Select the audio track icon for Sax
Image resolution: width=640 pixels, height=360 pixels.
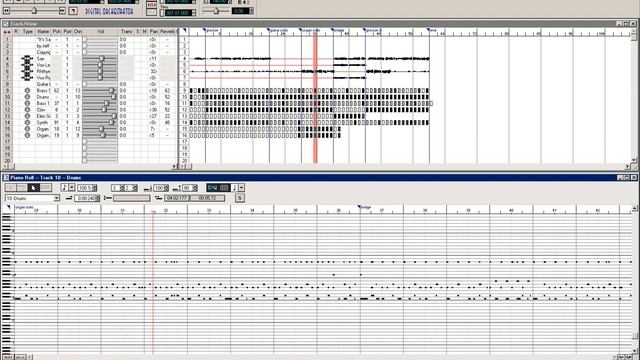tap(27, 59)
